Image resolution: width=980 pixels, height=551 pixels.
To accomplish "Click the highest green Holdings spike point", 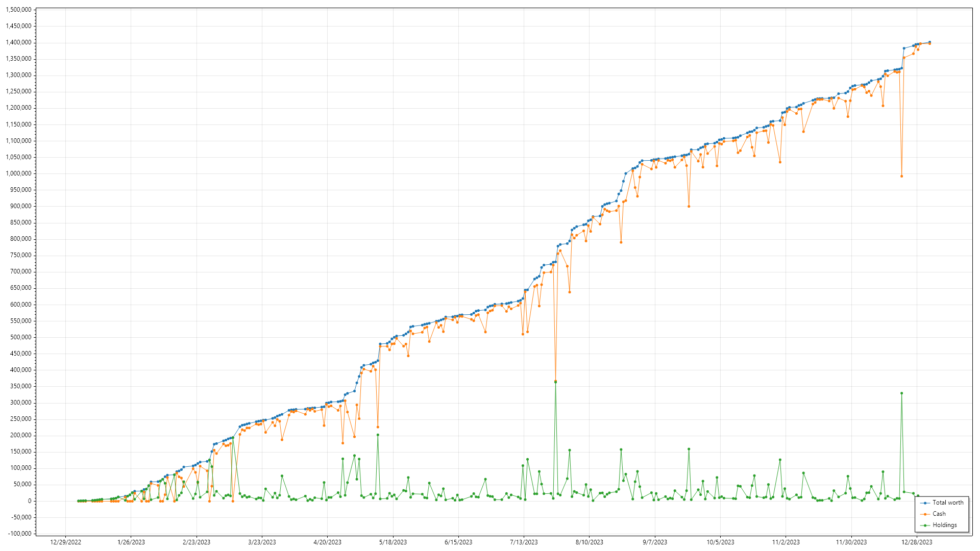I will pyautogui.click(x=555, y=382).
